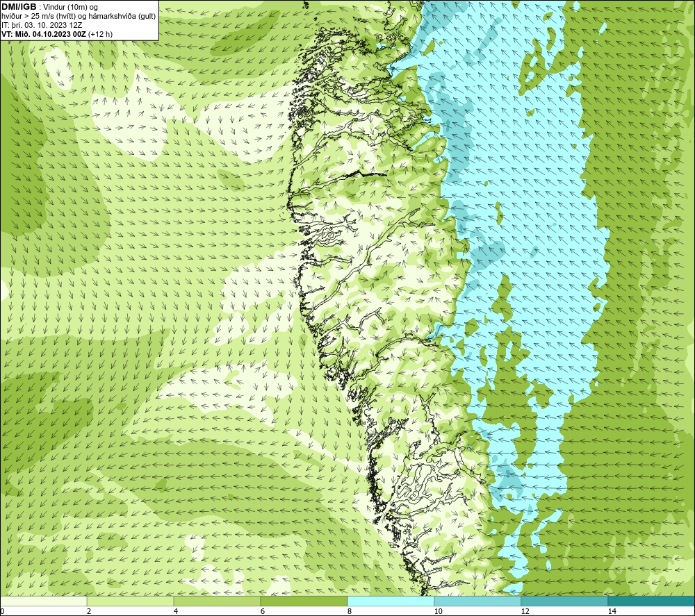Click the '2' label on the wind scale

click(x=89, y=611)
